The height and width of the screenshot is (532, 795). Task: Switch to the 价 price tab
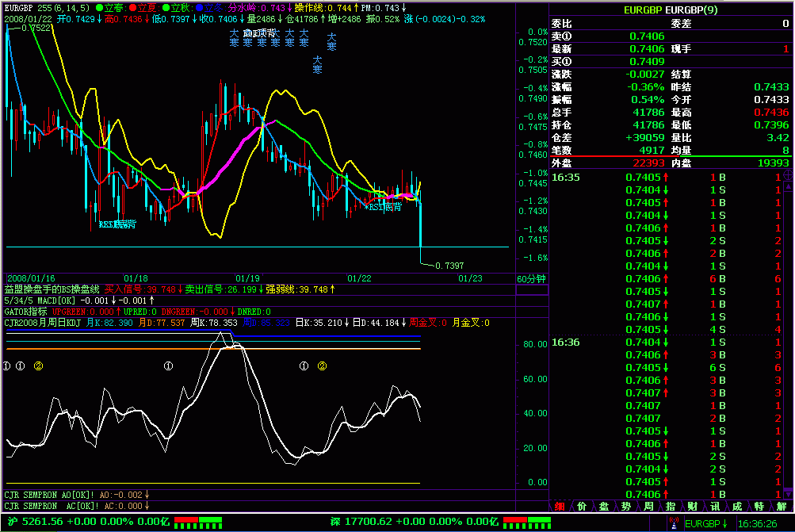pyautogui.click(x=581, y=506)
